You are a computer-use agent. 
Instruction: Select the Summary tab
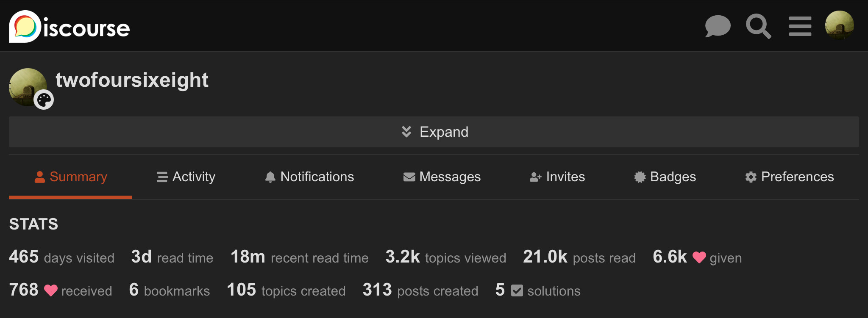point(71,177)
